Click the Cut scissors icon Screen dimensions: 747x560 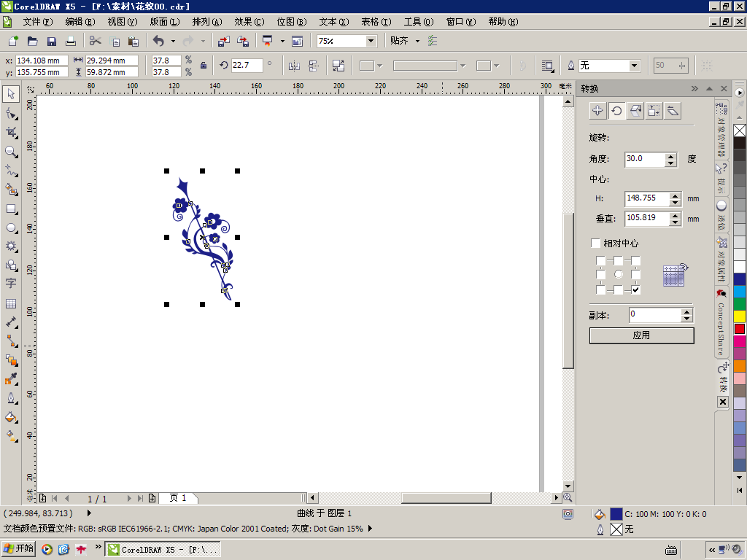pos(96,41)
